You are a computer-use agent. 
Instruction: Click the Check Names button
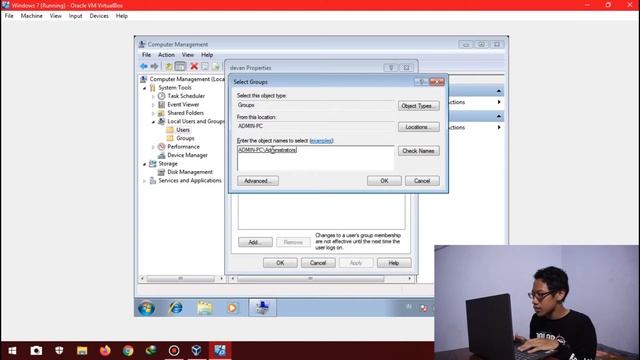click(419, 151)
